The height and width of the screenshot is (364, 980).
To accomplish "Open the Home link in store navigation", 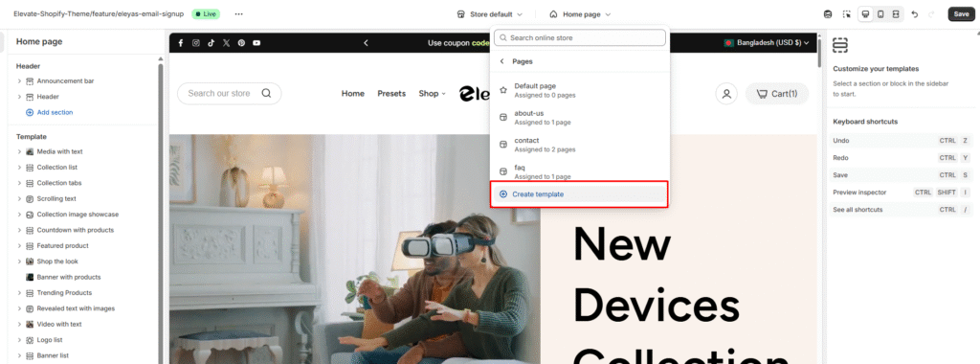I will pyautogui.click(x=352, y=93).
